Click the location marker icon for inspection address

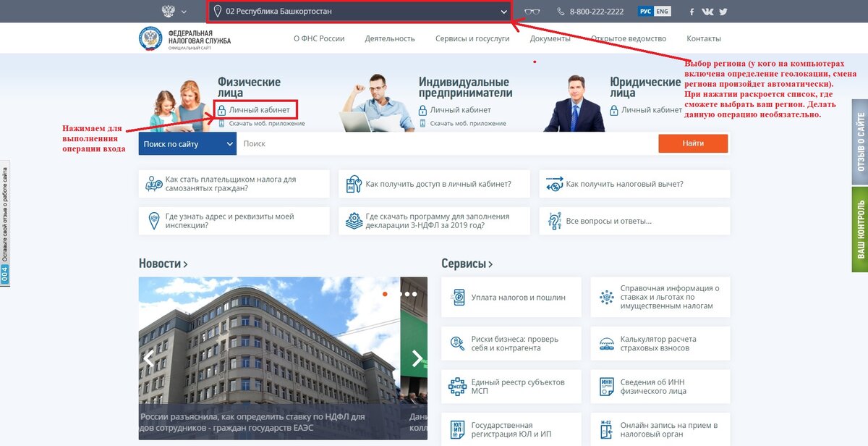pos(153,221)
